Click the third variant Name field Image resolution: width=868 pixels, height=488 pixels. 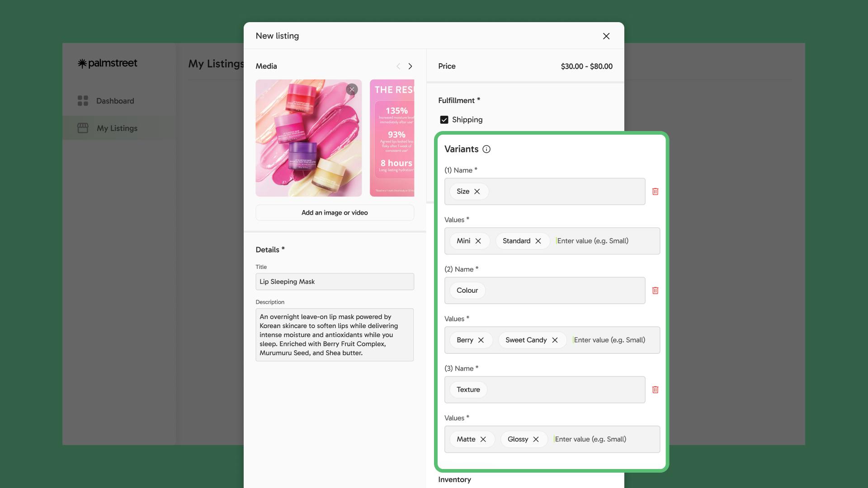click(545, 389)
